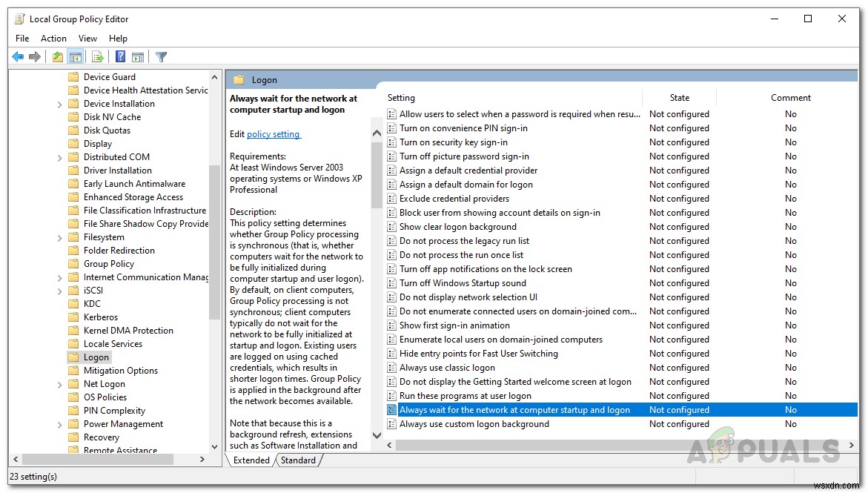Screen dimensions: 868x493
Task: Open the File menu
Action: (x=22, y=39)
